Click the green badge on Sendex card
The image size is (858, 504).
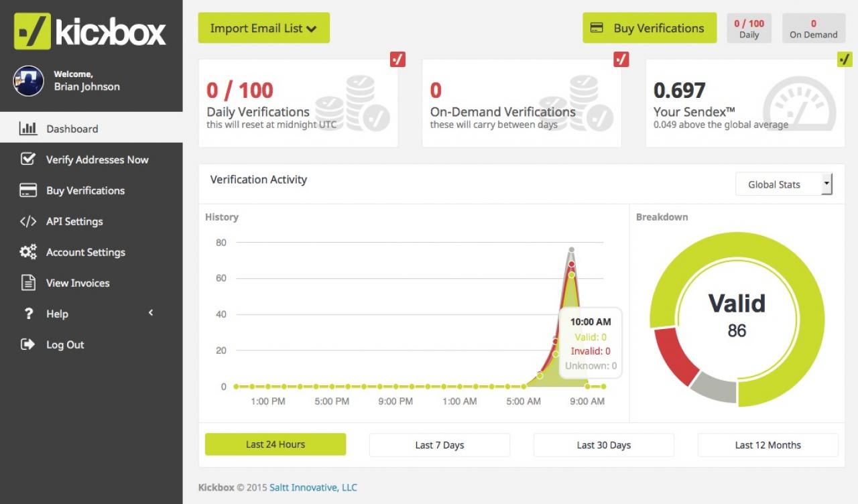pyautogui.click(x=845, y=60)
